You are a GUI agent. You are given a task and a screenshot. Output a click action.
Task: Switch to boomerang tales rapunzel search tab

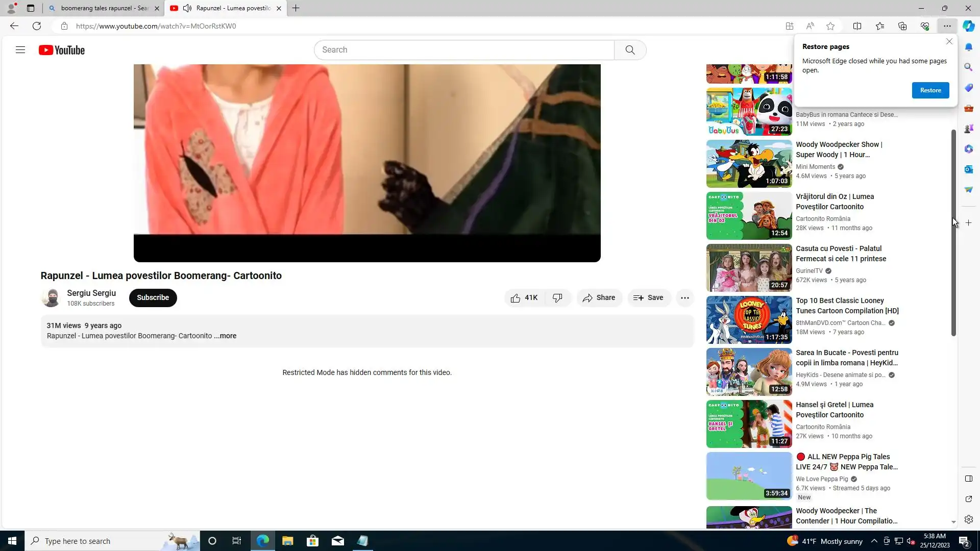pos(102,8)
